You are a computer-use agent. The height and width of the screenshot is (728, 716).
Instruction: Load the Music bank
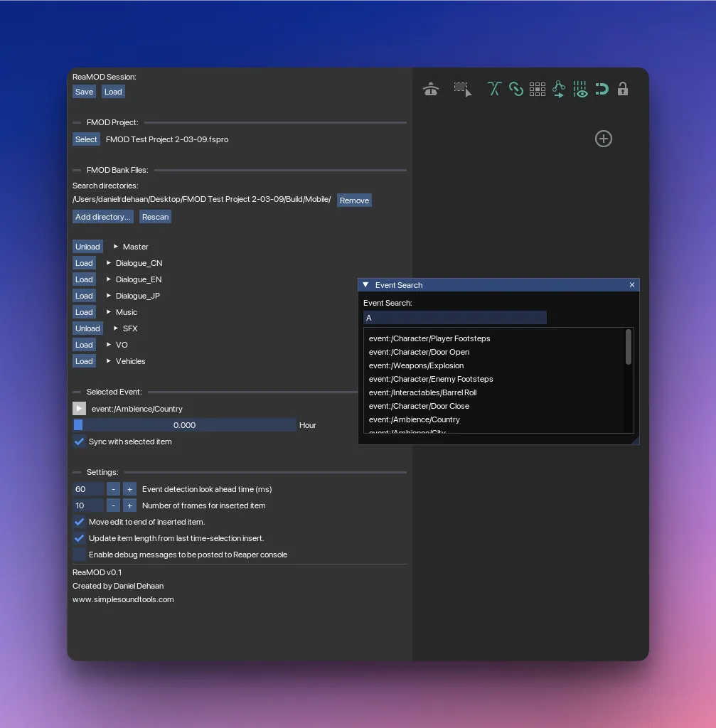[x=84, y=312]
